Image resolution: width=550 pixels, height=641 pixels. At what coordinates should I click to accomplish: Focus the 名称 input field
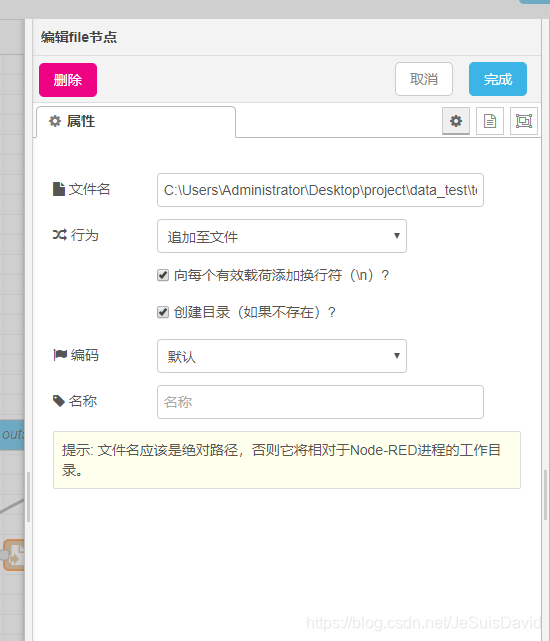[x=320, y=402]
